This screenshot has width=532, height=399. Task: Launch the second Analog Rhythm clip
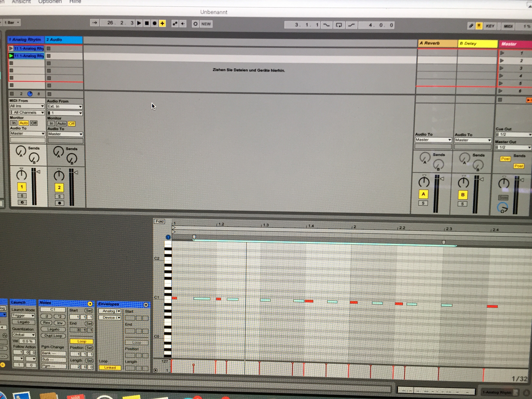click(x=11, y=56)
